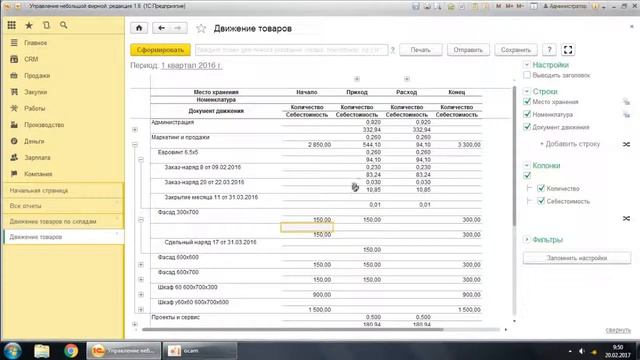Click the question mark help button
Viewport: 640px width, 360px height.
click(549, 50)
